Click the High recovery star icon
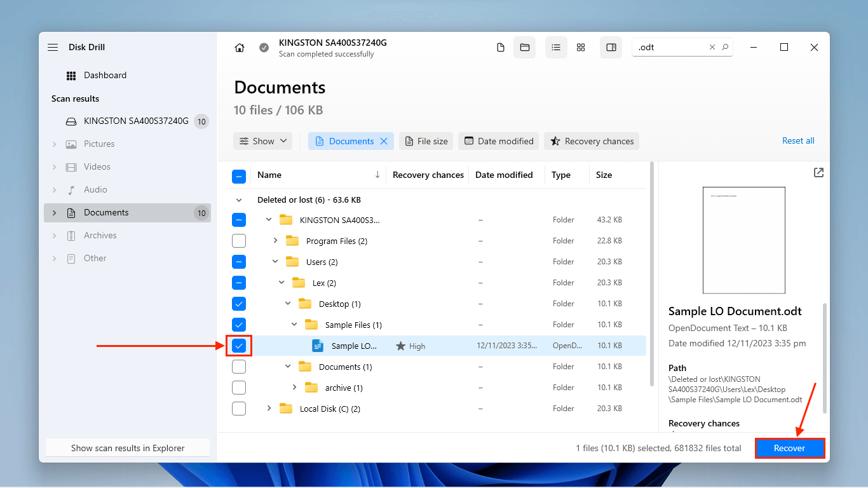The height and width of the screenshot is (488, 868). point(400,346)
